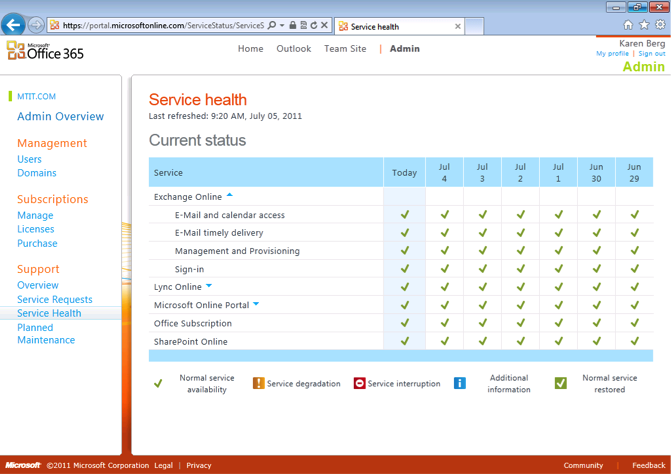Click the Normal service availability legend checkmark
The image size is (671, 474).
pyautogui.click(x=158, y=383)
